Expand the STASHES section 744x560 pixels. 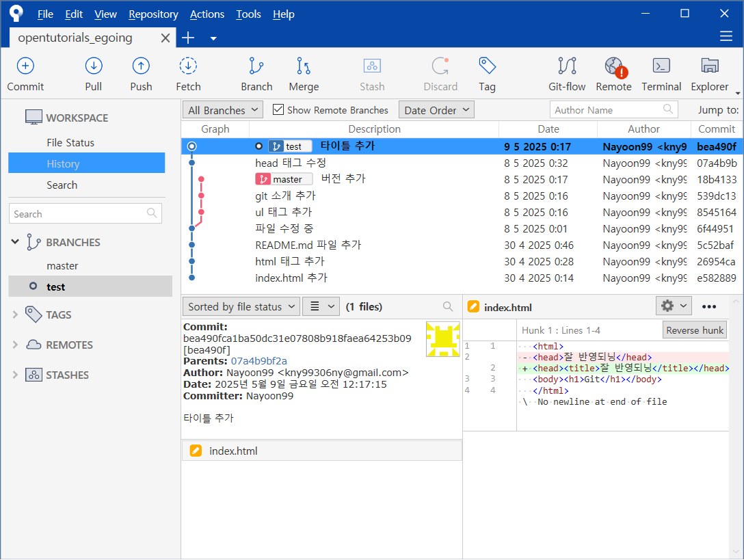15,375
